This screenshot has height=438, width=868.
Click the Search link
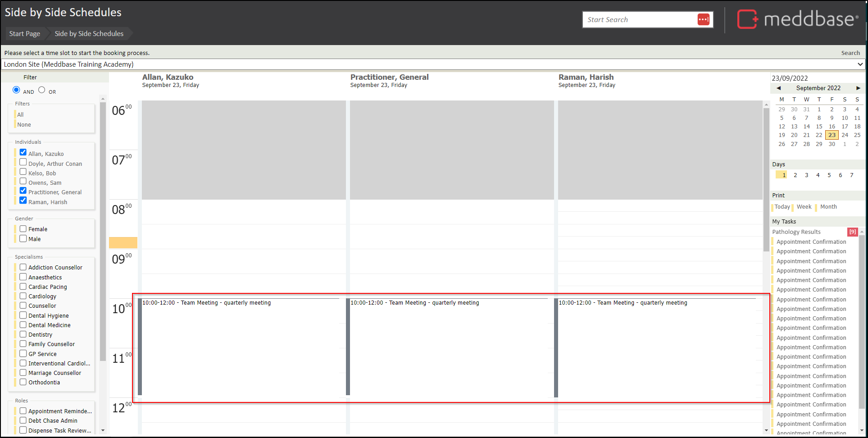[850, 53]
